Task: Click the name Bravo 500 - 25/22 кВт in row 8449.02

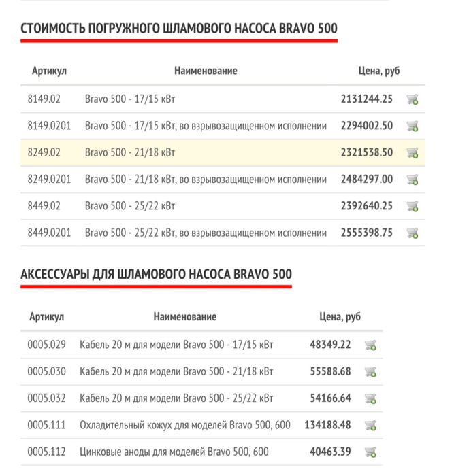Action: [x=130, y=206]
